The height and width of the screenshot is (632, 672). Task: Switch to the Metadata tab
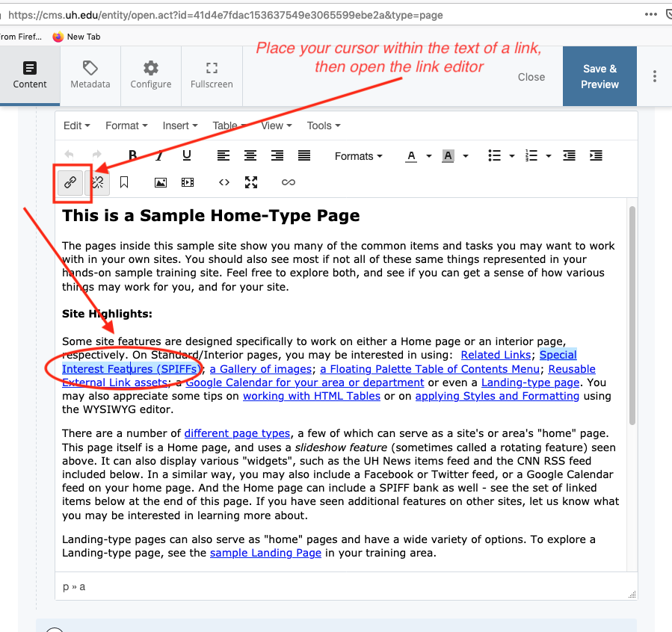(x=90, y=75)
